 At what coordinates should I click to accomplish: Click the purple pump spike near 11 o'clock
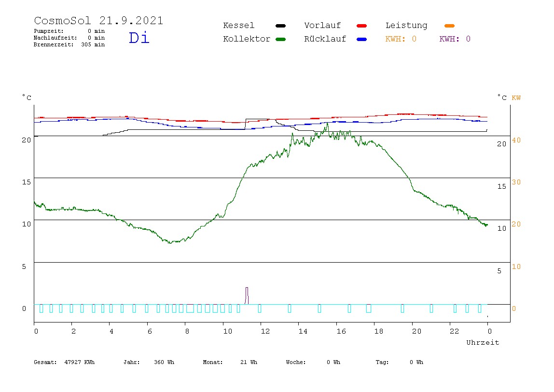point(247,296)
